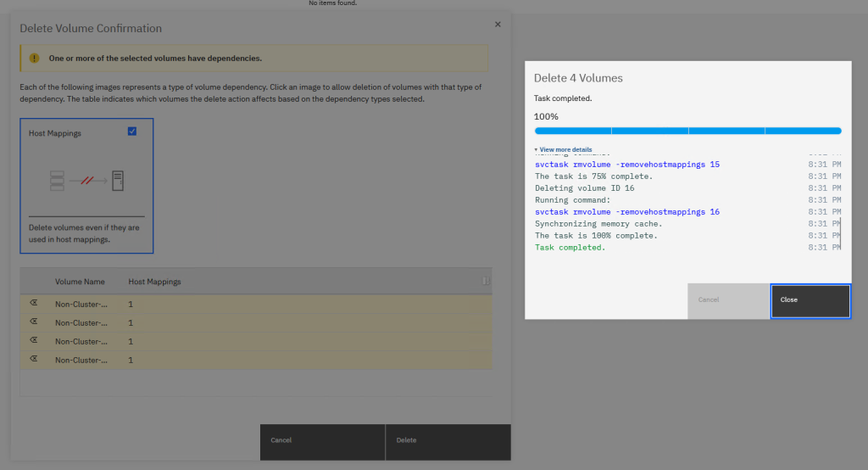Click the yellow warning icon in the dependencies banner
Viewport: 868px width, 470px height.
point(34,59)
